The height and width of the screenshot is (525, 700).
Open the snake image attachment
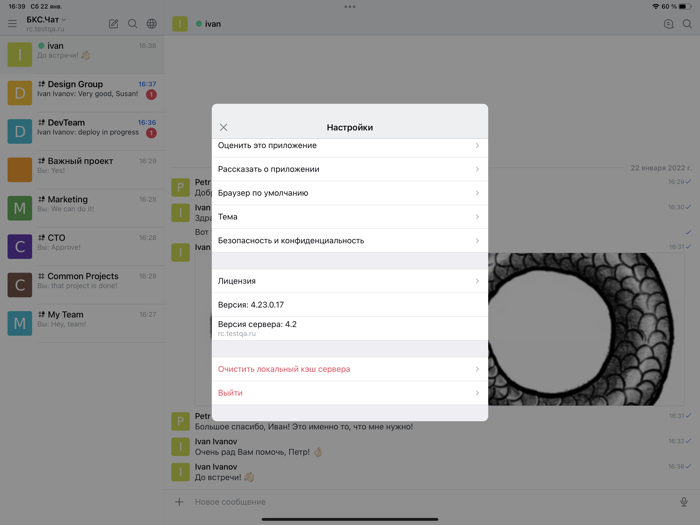[x=586, y=329]
